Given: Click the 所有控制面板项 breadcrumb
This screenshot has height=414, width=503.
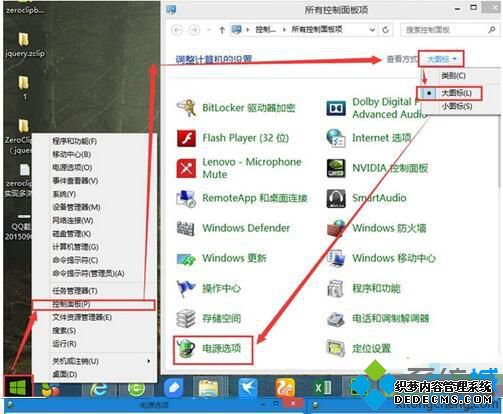Looking at the screenshot, I should tap(317, 30).
